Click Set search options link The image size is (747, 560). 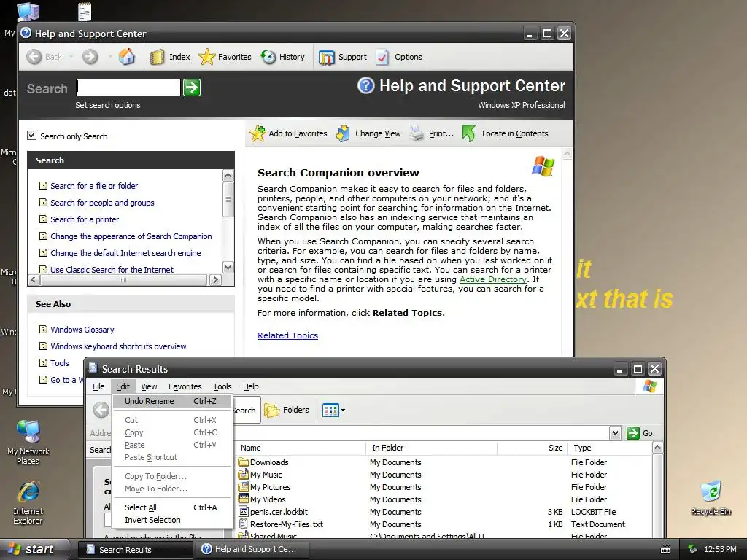[108, 105]
